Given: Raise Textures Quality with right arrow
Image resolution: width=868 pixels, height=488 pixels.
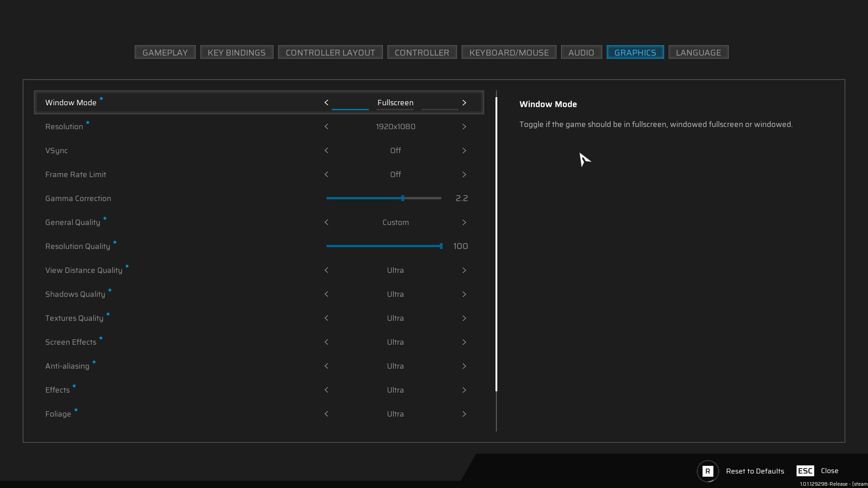Looking at the screenshot, I should [x=464, y=318].
